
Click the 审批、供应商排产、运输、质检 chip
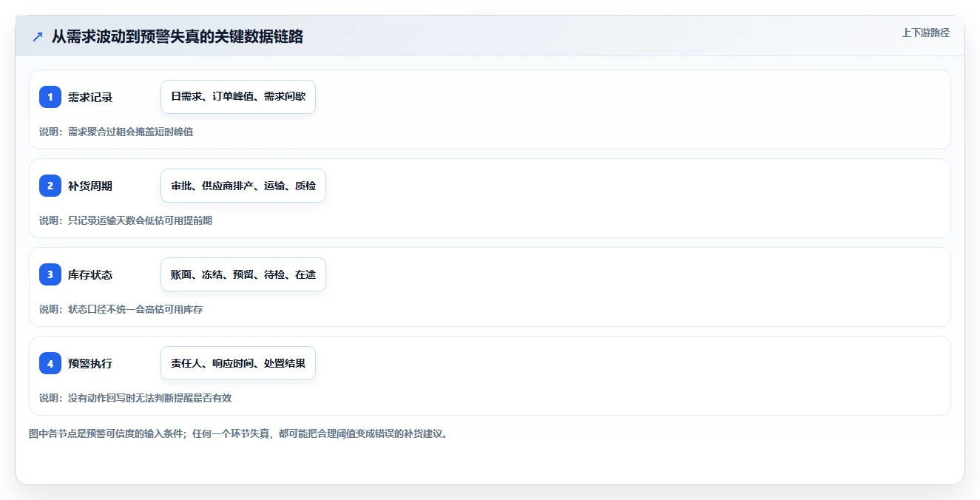(x=243, y=186)
